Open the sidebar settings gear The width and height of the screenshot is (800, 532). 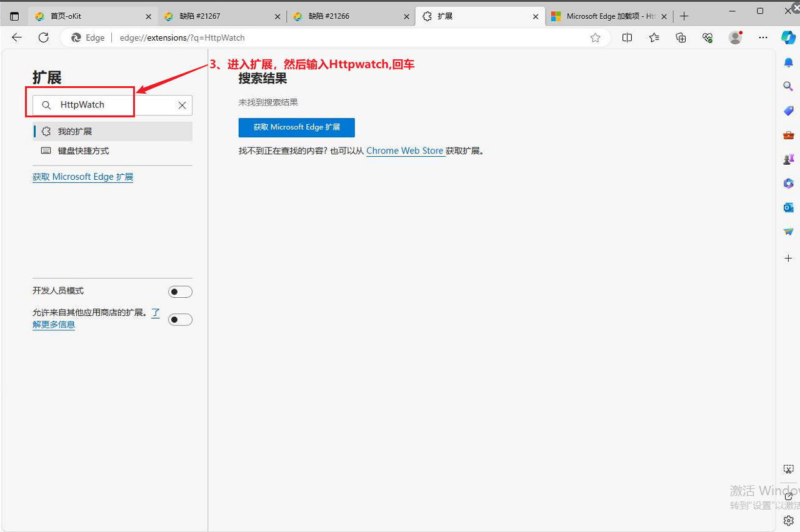point(789,520)
